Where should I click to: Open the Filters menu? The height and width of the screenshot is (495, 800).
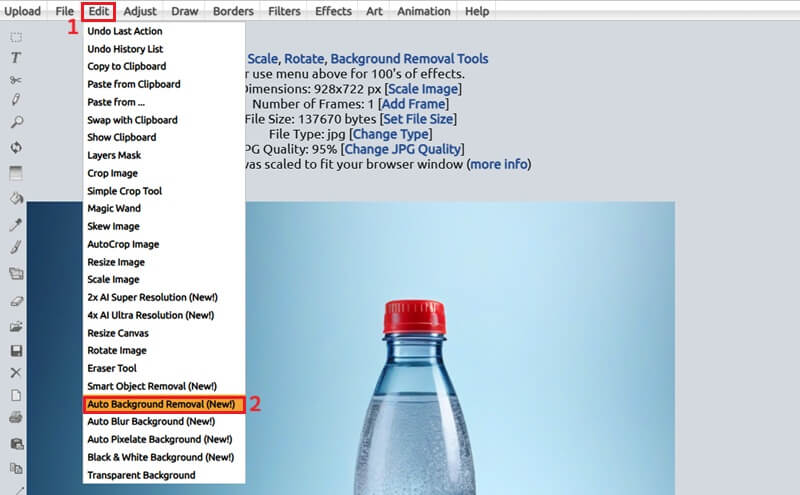pyautogui.click(x=284, y=11)
